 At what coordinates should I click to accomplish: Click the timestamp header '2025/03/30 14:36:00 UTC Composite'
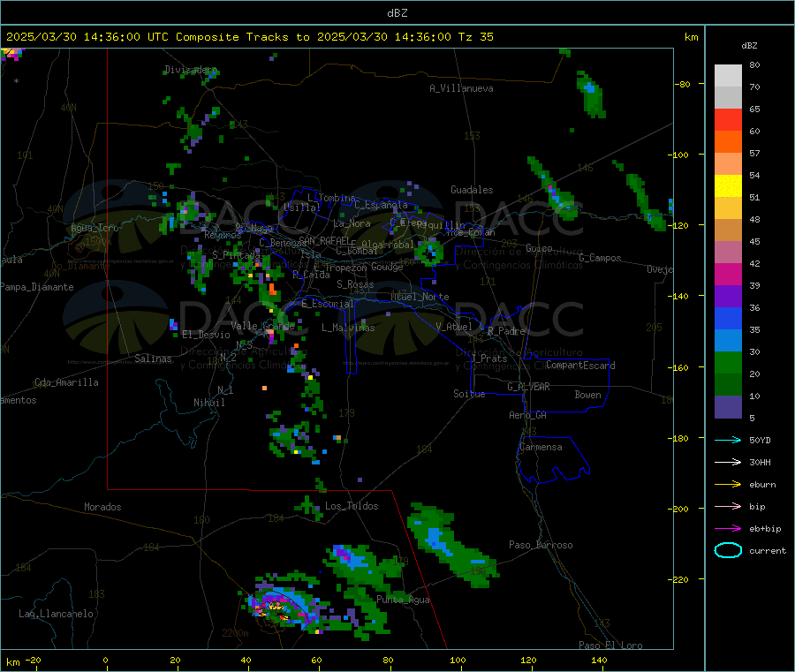122,37
